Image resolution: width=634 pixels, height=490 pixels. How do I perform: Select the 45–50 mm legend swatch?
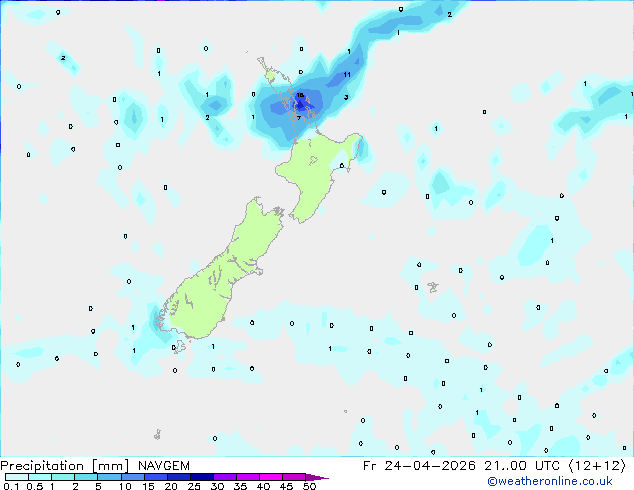[294, 477]
